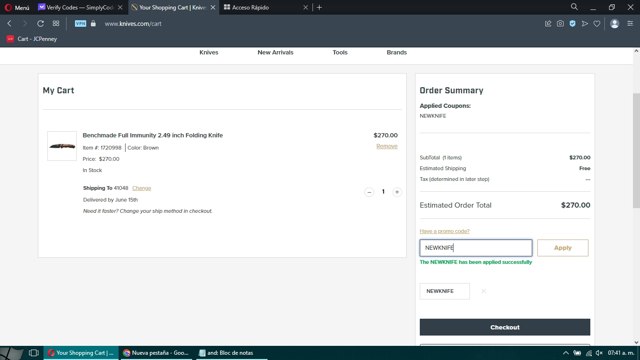
Task: Change the shipping zip code 41048
Action: [x=142, y=188]
